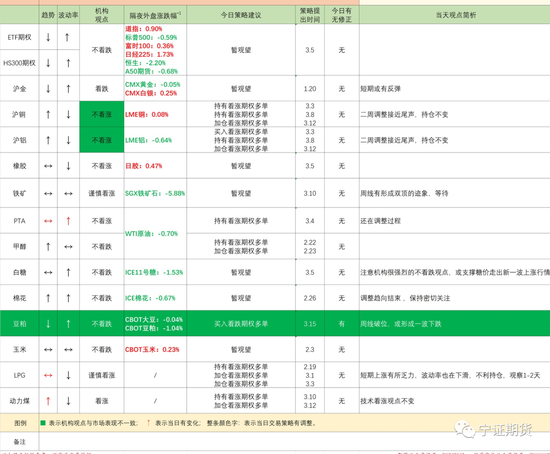Click the 当天观点简析 column header
This screenshot has width=550, height=454.
tap(456, 15)
